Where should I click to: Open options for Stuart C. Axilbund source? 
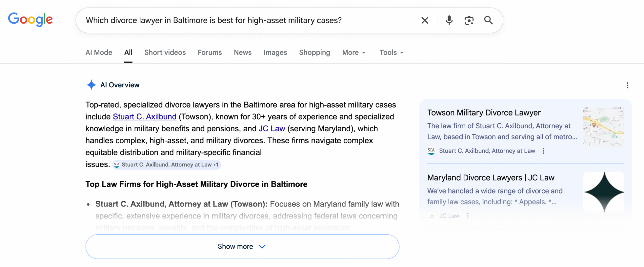coord(544,151)
